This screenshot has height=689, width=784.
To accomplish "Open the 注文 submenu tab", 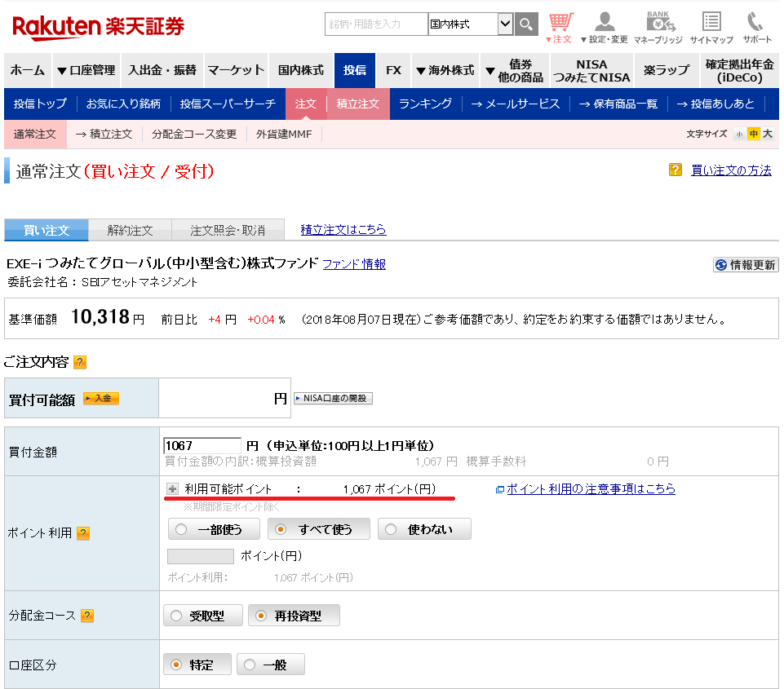I will click(x=305, y=104).
